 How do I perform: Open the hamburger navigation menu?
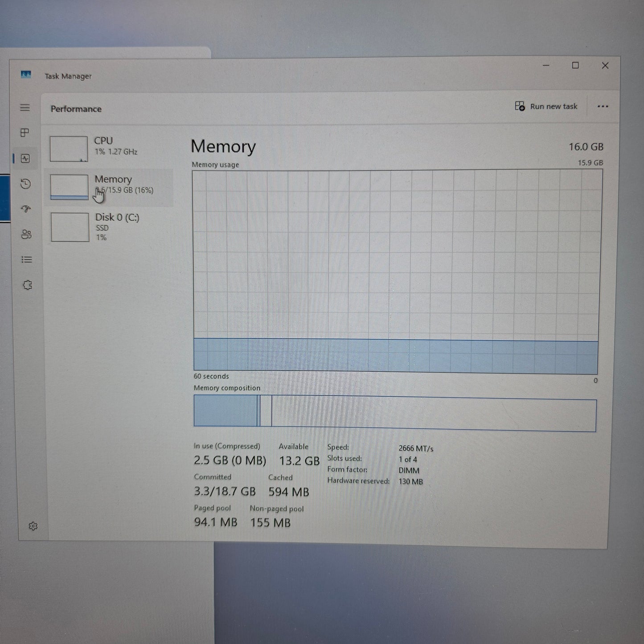click(x=25, y=107)
